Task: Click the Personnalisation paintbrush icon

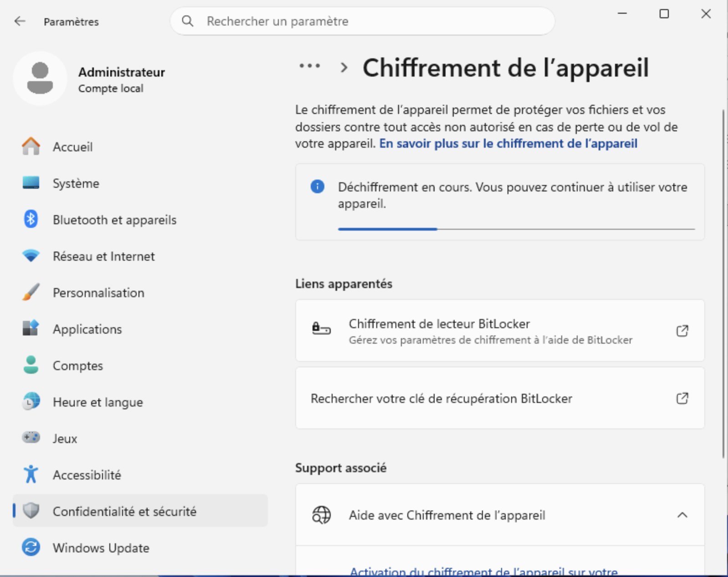Action: (x=31, y=292)
